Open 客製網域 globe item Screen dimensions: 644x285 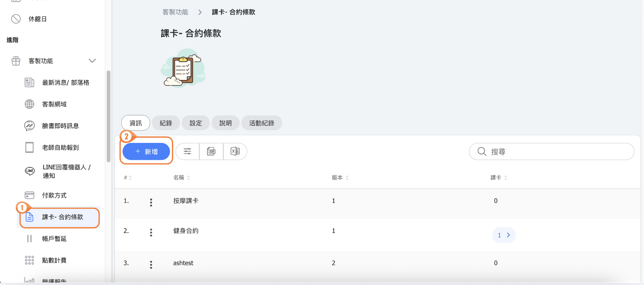(x=54, y=104)
